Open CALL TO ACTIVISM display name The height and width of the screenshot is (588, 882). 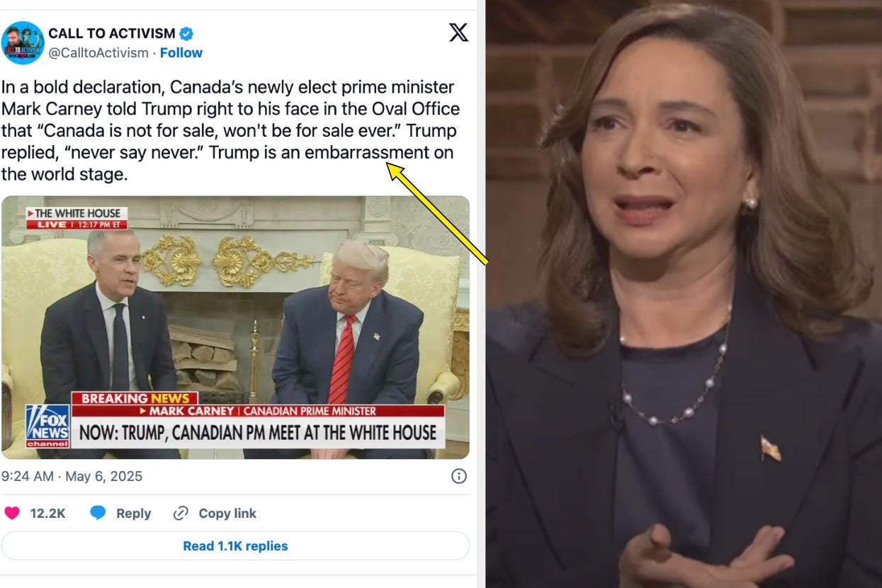click(112, 33)
